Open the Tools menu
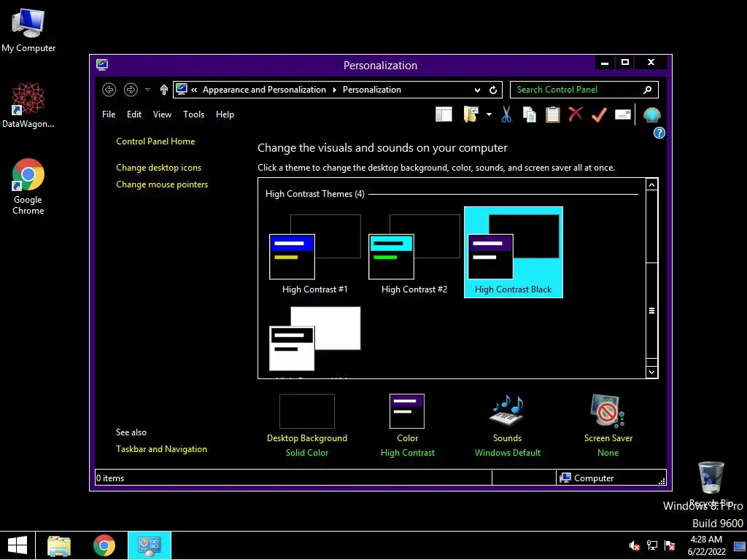This screenshot has width=747, height=560. click(x=193, y=114)
